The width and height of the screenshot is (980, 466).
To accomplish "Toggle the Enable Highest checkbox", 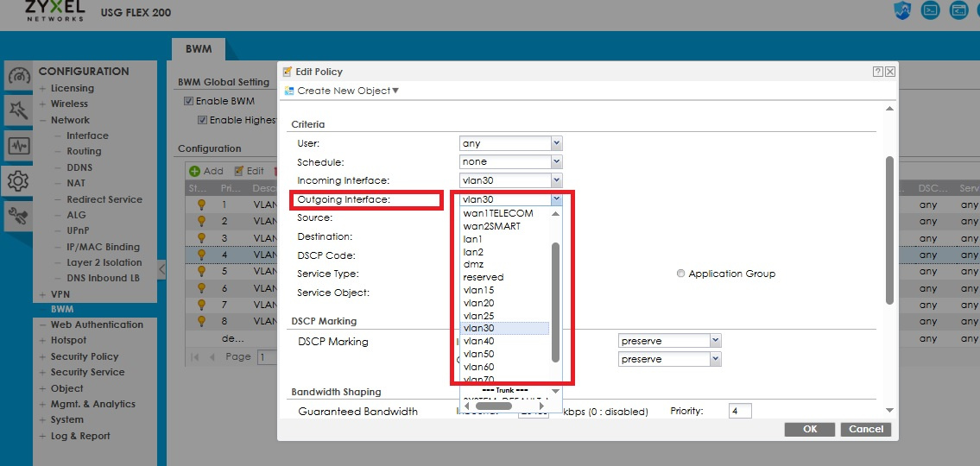I will coord(202,120).
